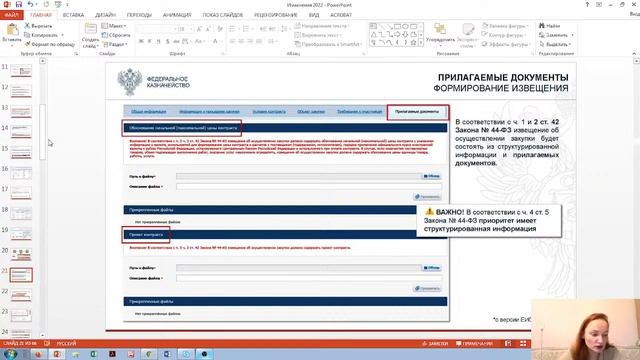
Task: Center the paragraph text
Action: (x=241, y=41)
